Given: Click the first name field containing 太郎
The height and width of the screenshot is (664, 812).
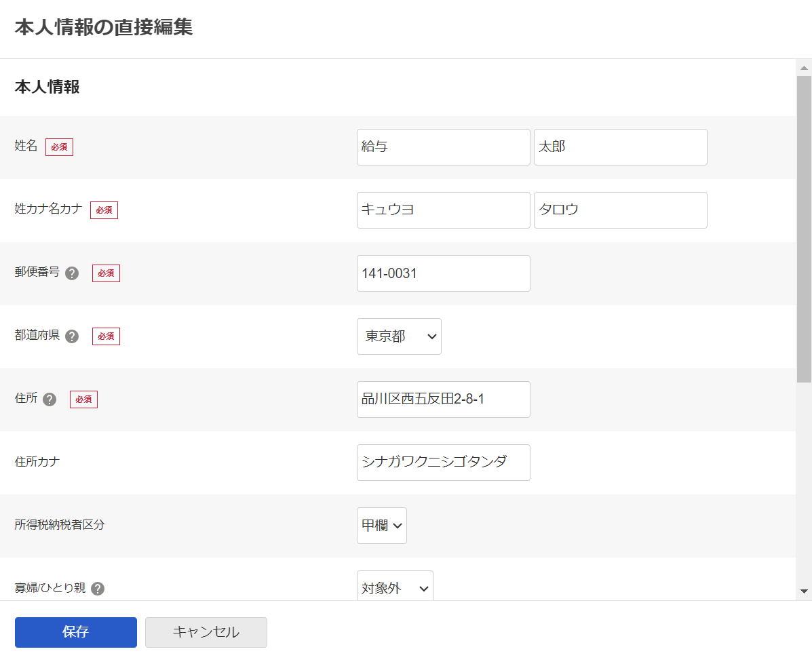Looking at the screenshot, I should pos(620,147).
